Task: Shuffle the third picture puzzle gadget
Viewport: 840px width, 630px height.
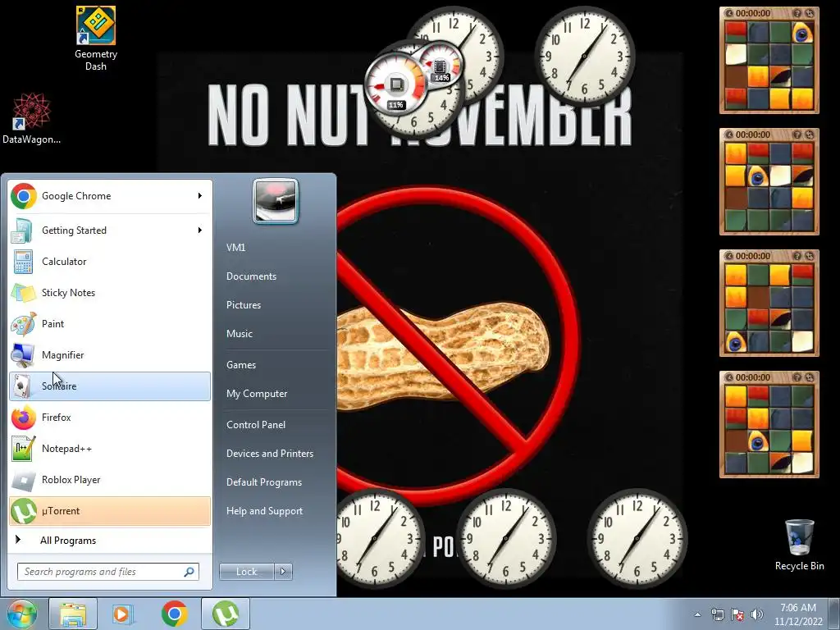Action: (x=810, y=256)
